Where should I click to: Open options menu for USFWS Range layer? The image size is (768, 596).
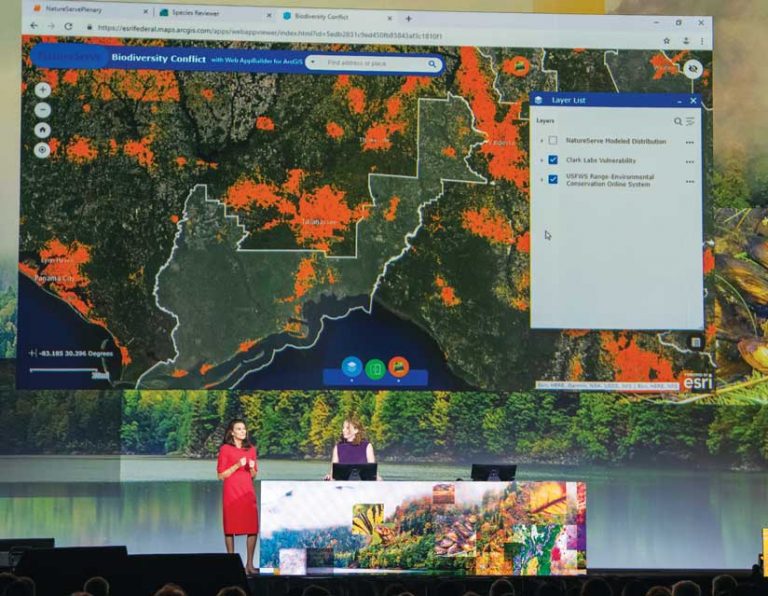pos(690,182)
